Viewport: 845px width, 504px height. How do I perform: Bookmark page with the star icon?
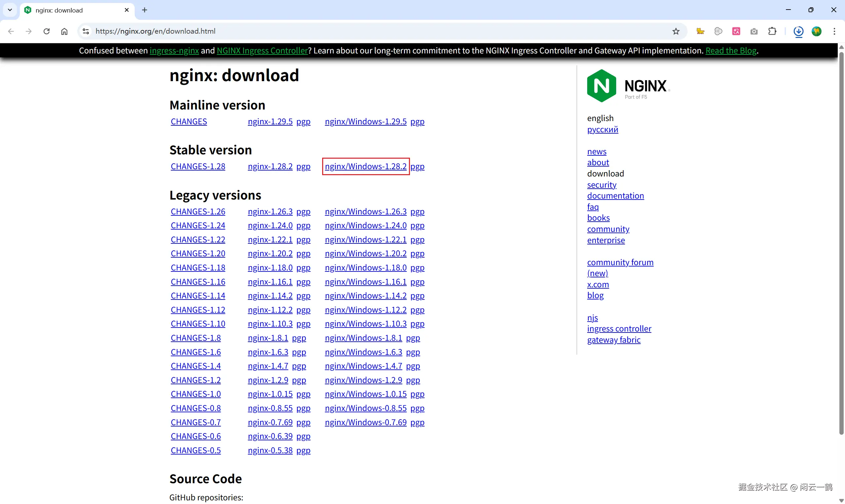676,31
